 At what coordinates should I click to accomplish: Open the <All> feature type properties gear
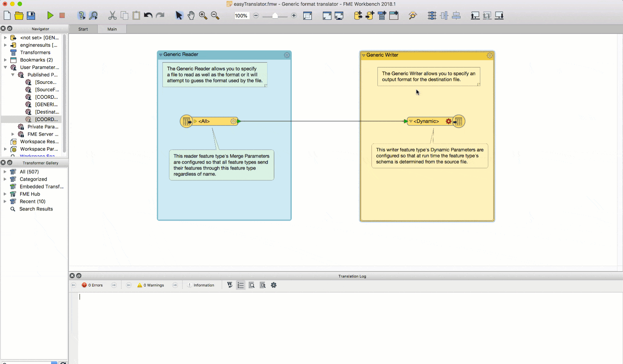(233, 121)
